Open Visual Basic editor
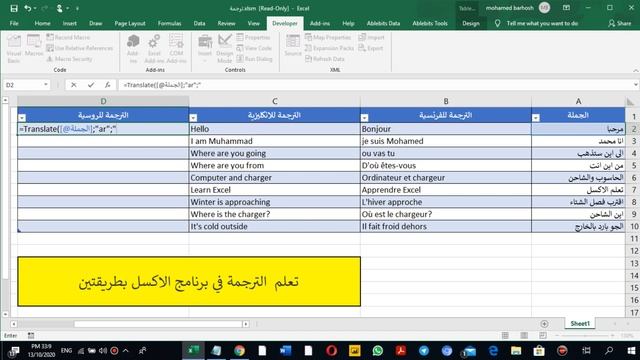The width and height of the screenshot is (640, 360). (x=13, y=49)
